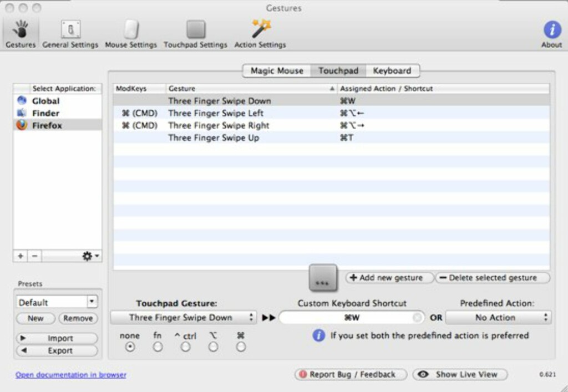Select the Three Finger Swipe Down row
Screen dimensions: 568x392
point(332,100)
